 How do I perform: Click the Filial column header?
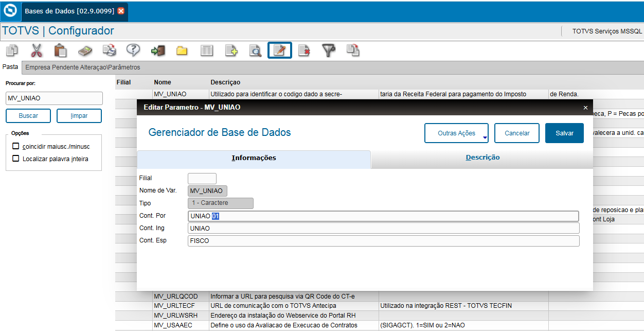click(x=124, y=82)
